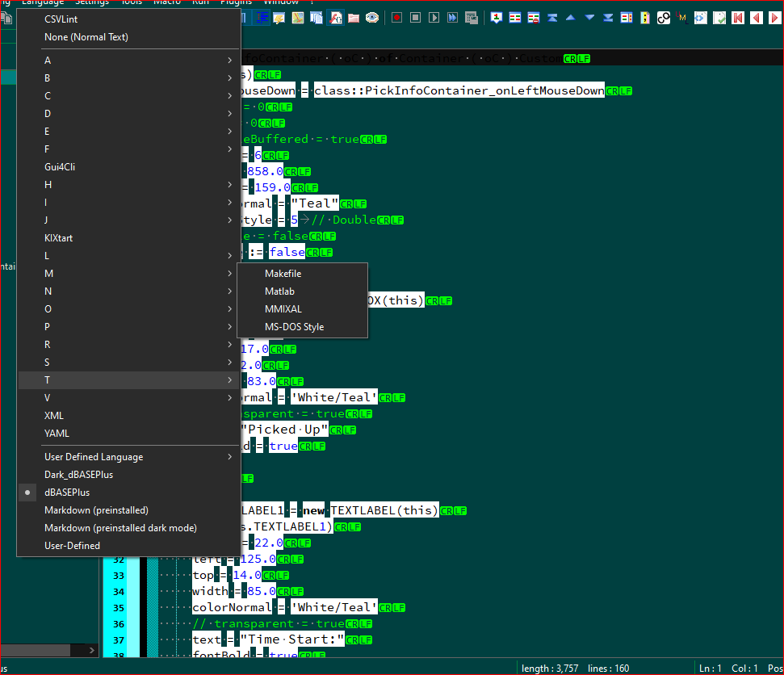Choose Makefile from the M submenu
This screenshot has height=675, width=784.
pos(303,274)
